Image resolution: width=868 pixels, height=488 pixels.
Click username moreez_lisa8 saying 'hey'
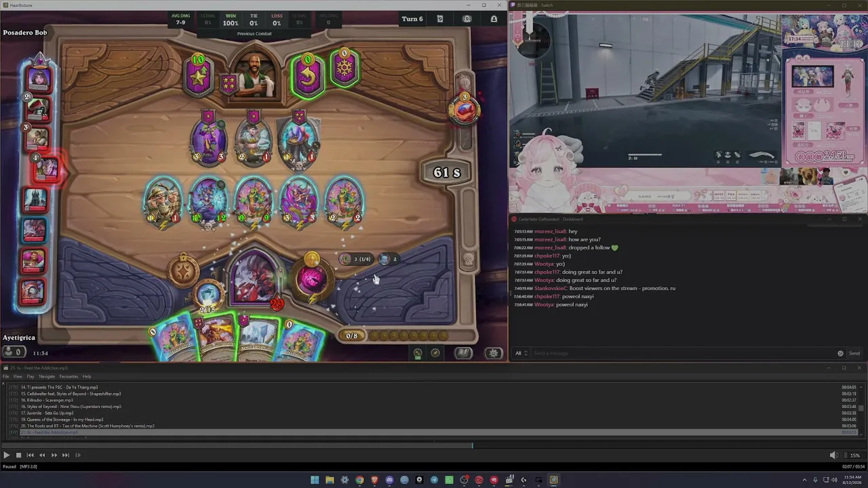550,232
